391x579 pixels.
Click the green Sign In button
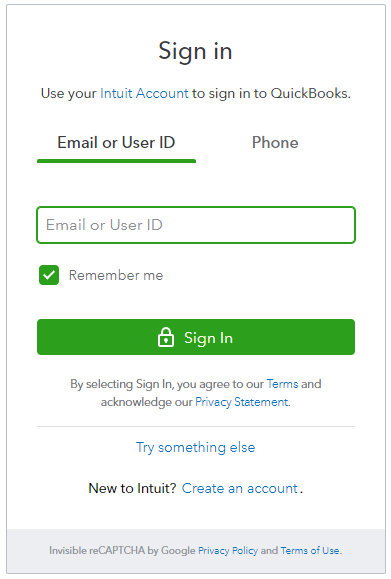click(196, 337)
